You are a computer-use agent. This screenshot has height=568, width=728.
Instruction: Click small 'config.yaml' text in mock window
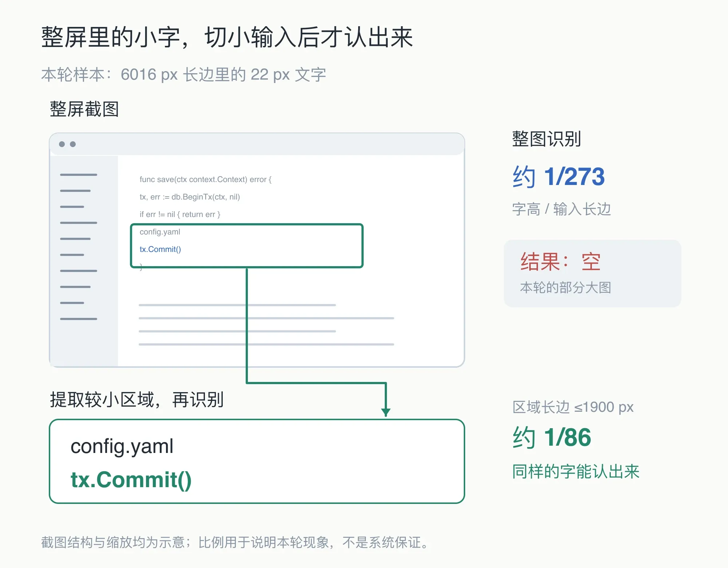160,232
